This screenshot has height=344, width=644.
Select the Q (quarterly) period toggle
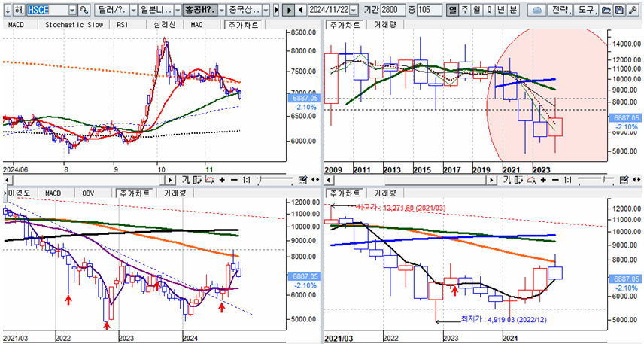pyautogui.click(x=489, y=10)
